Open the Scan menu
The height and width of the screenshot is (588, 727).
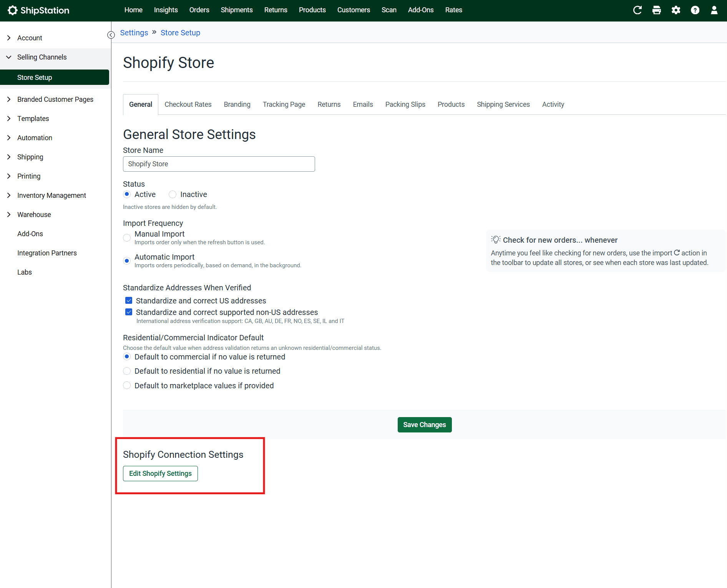click(389, 10)
